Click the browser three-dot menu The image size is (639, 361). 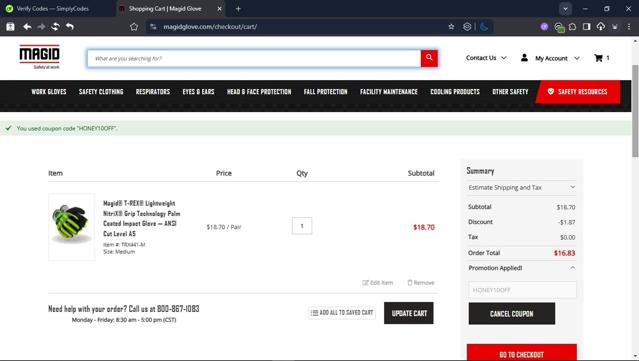coord(629,26)
